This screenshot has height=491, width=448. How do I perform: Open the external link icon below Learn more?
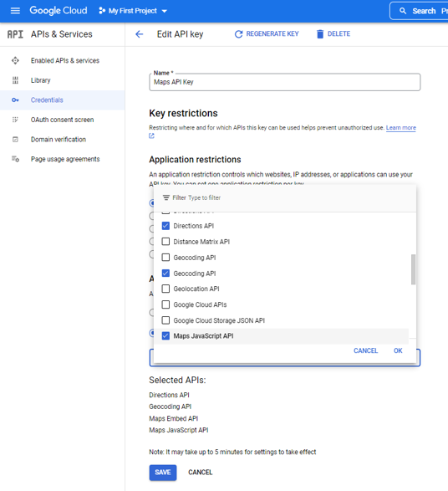tap(152, 136)
